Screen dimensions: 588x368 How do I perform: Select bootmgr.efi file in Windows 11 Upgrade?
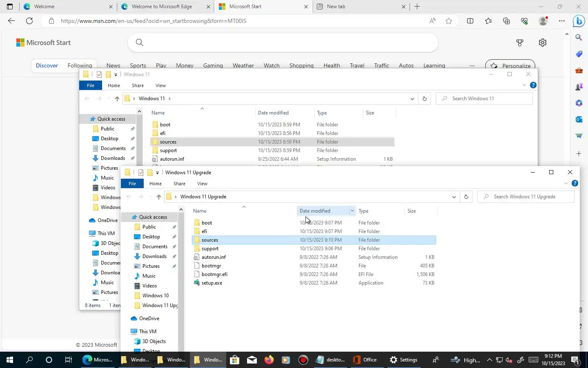click(x=214, y=274)
